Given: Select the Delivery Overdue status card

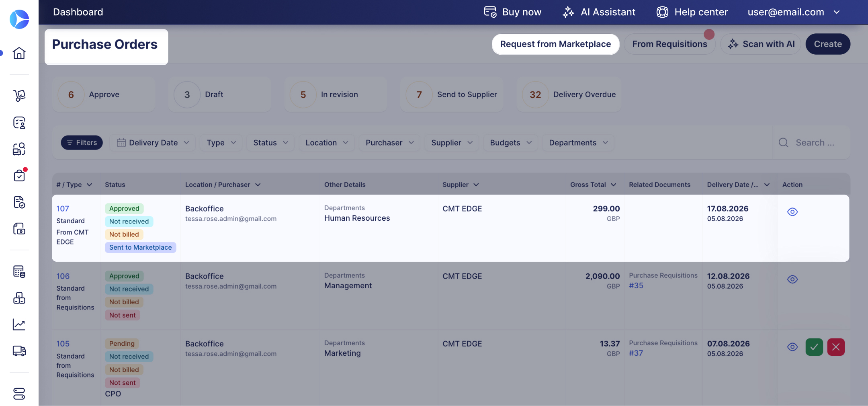Looking at the screenshot, I should pyautogui.click(x=569, y=94).
